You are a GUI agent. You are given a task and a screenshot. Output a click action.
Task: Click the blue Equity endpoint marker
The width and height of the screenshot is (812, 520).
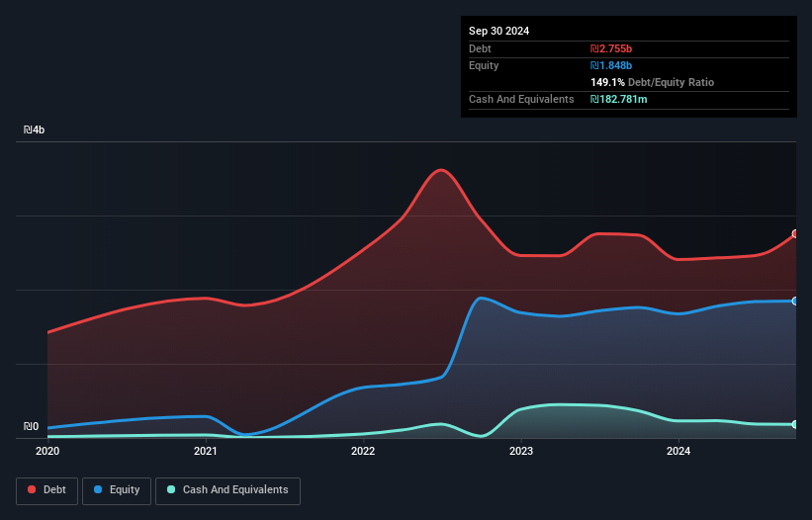click(795, 302)
